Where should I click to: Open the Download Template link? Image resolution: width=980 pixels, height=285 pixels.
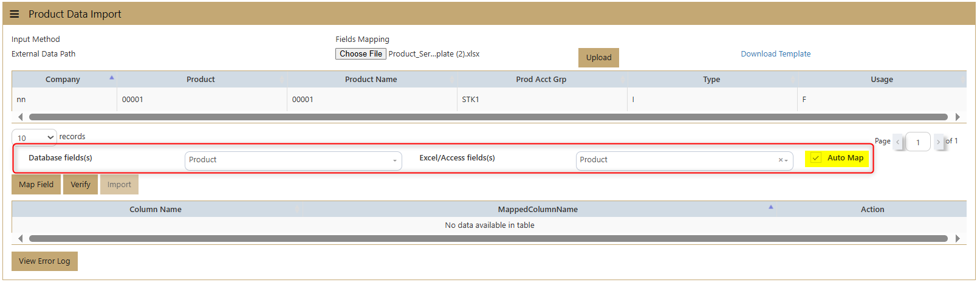pos(775,54)
